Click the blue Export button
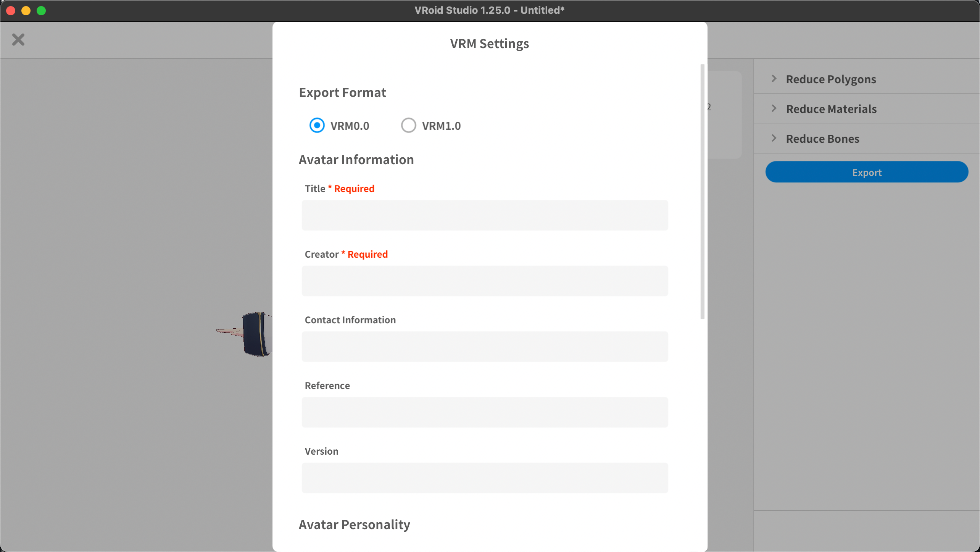 click(866, 172)
